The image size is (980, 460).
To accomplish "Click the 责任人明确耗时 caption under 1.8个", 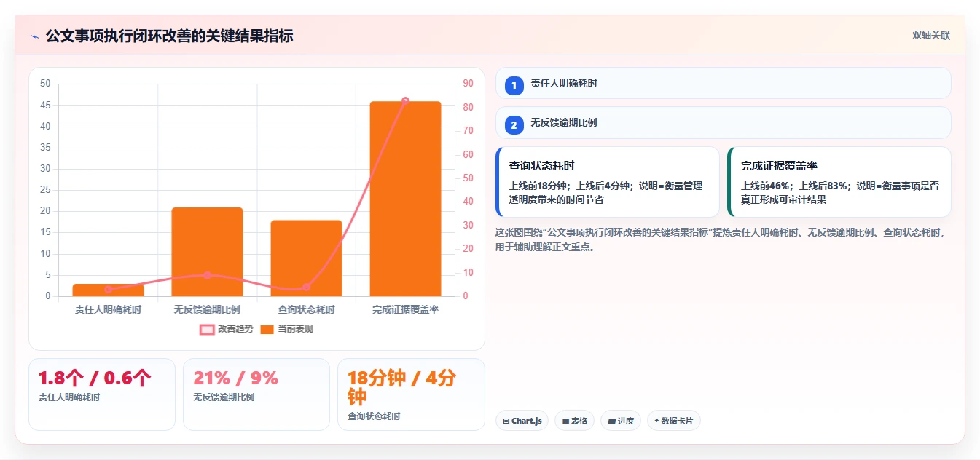I will coord(69,397).
